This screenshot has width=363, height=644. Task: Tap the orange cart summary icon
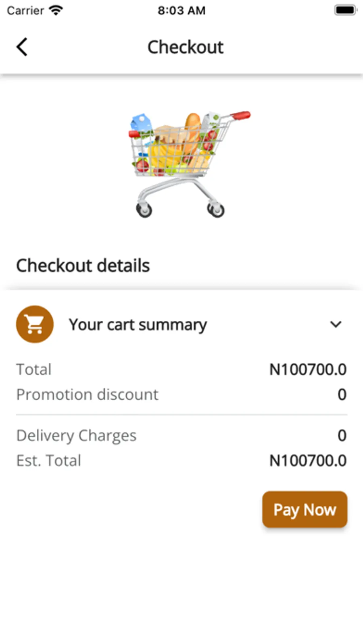pyautogui.click(x=35, y=324)
